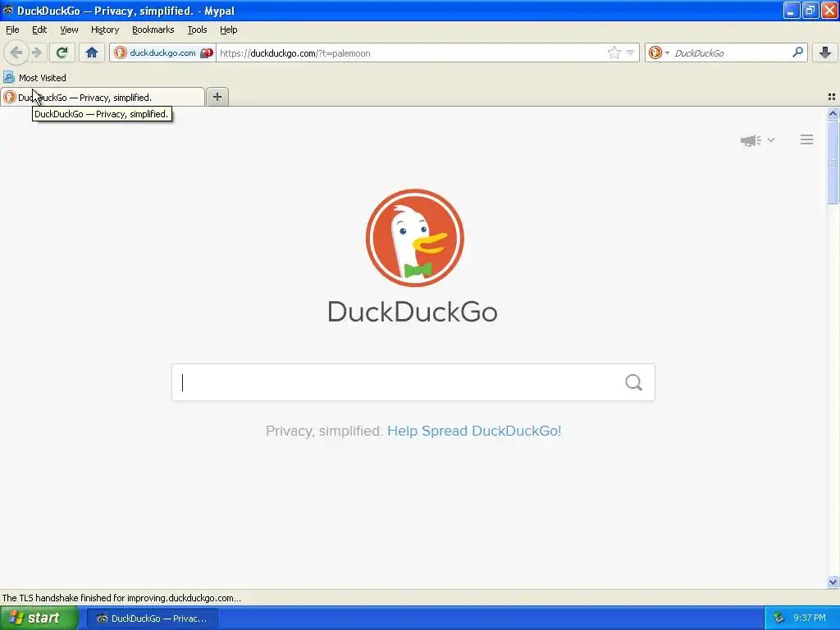This screenshot has height=630, width=840.
Task: Open the Windows start button
Action: tap(39, 618)
